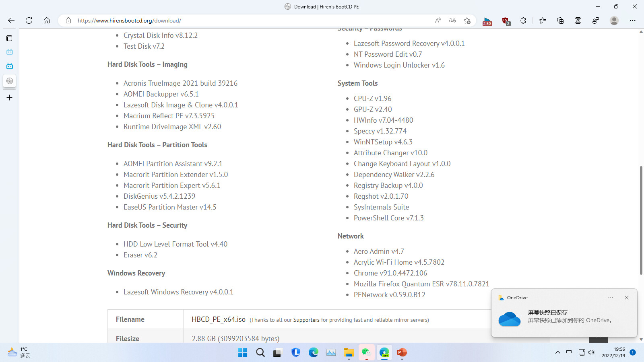Open the Extensions puzzle menu

click(x=523, y=21)
